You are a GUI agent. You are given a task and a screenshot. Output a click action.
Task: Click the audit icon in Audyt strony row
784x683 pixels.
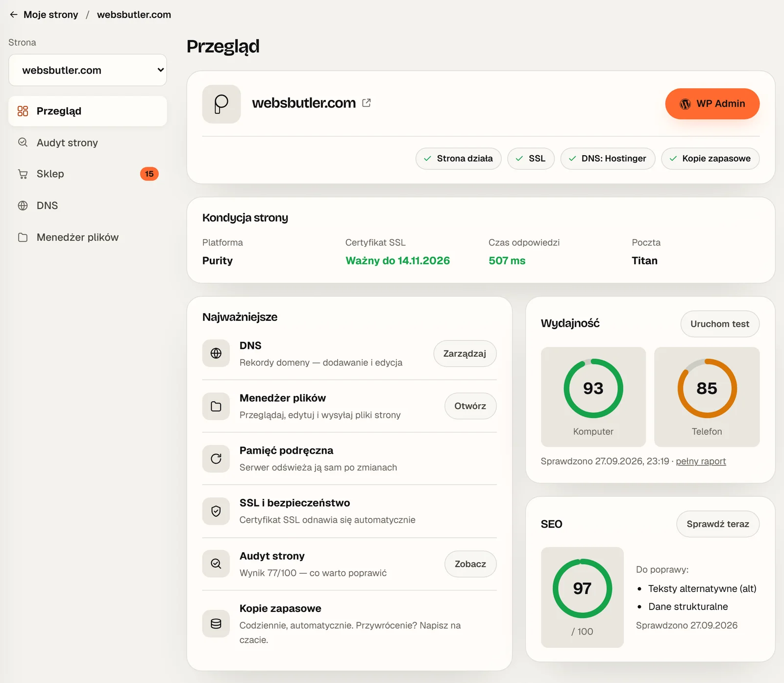tap(216, 563)
